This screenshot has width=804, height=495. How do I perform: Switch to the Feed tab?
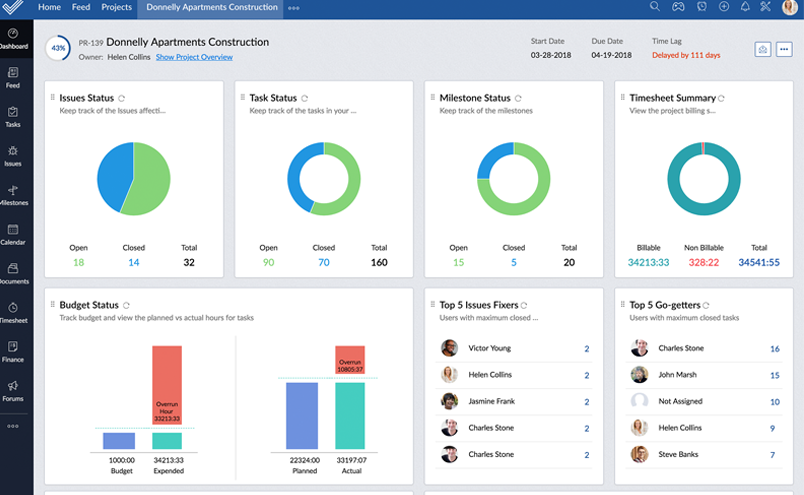(81, 7)
